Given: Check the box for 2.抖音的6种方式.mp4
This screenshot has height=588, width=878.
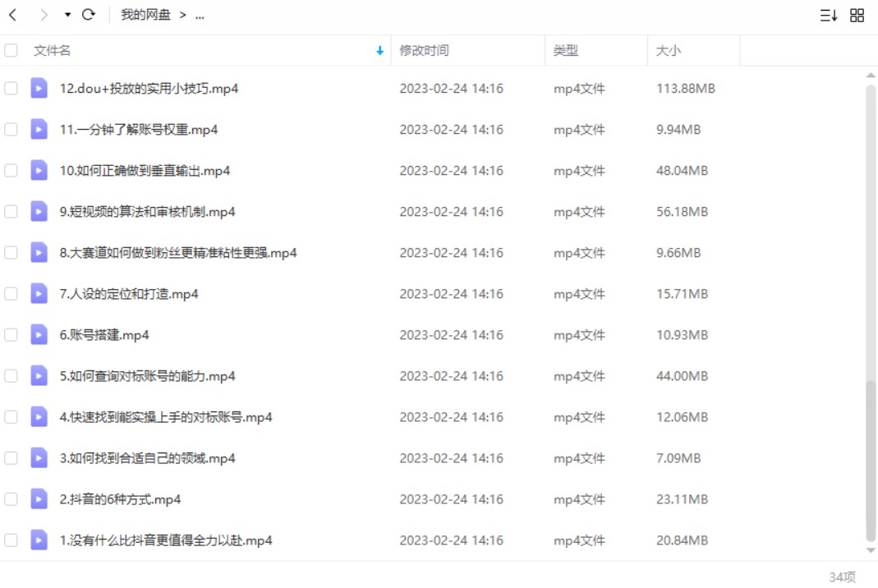Looking at the screenshot, I should [x=11, y=499].
